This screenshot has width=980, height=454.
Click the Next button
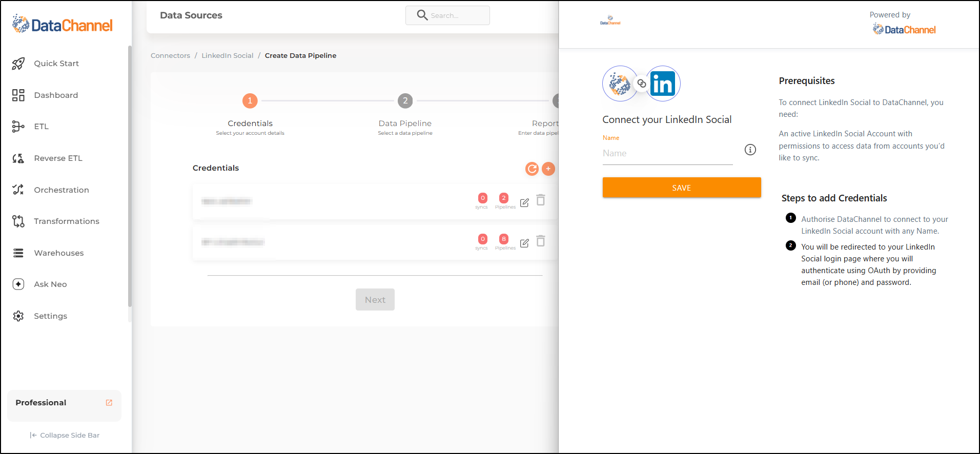(375, 300)
